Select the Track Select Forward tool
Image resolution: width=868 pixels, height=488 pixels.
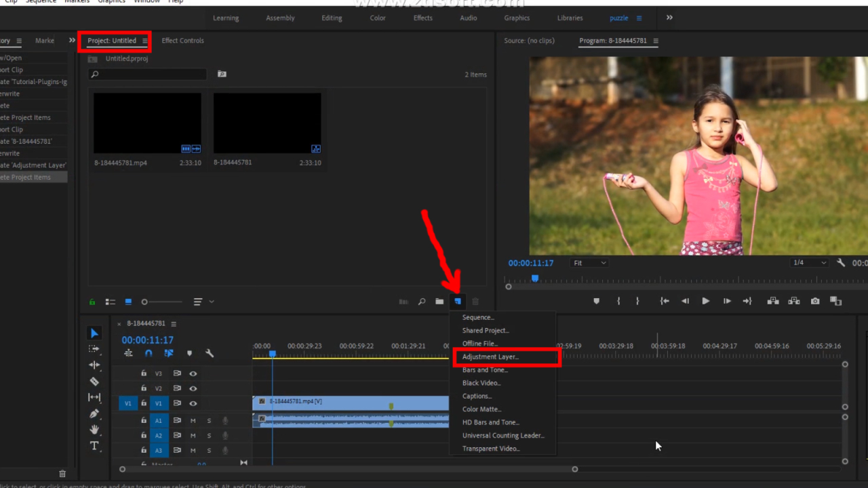coord(94,349)
